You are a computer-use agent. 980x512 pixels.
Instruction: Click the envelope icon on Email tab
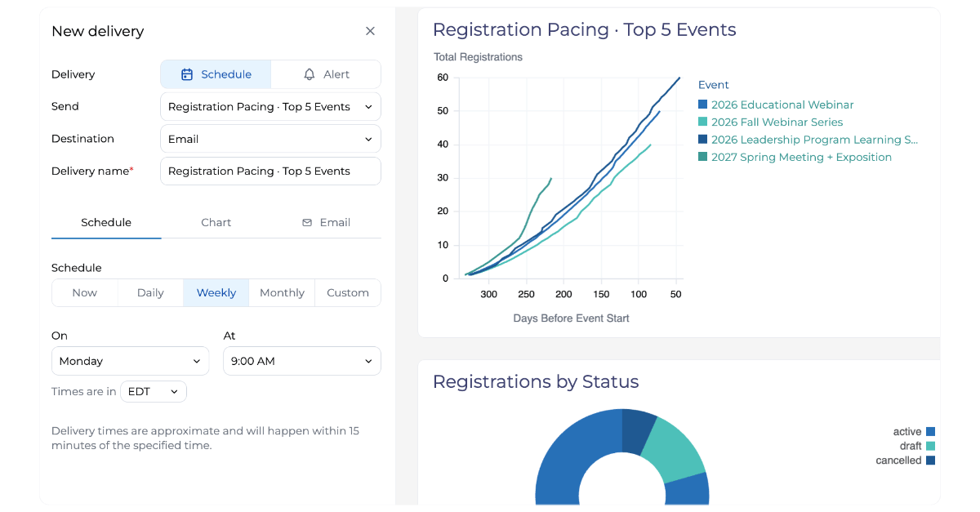307,222
